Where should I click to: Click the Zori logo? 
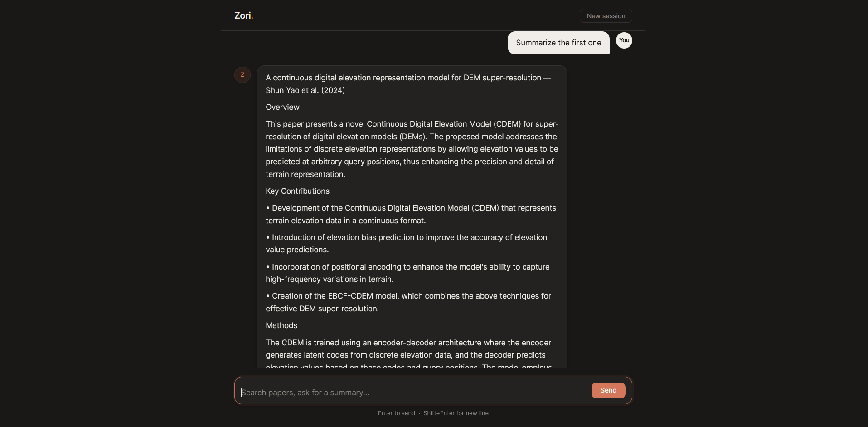coord(243,15)
